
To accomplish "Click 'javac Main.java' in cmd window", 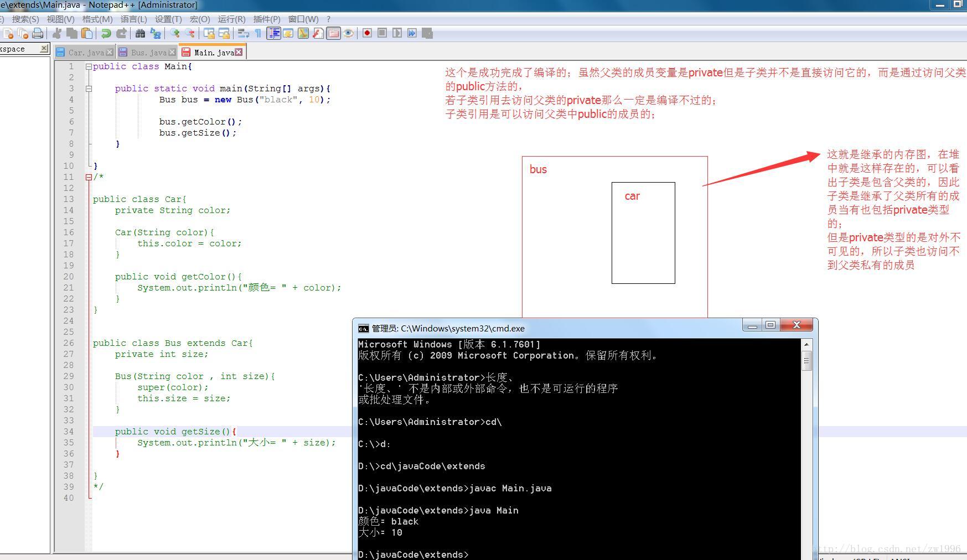I will click(x=510, y=488).
